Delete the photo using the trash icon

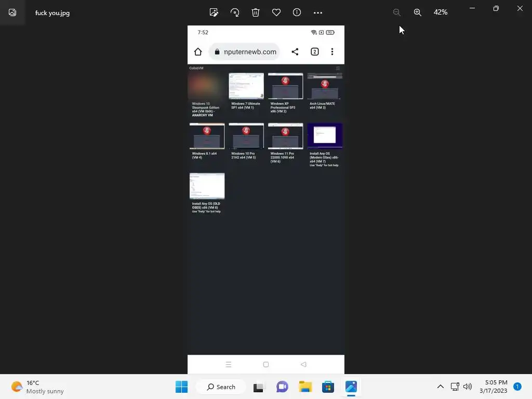[x=256, y=12]
